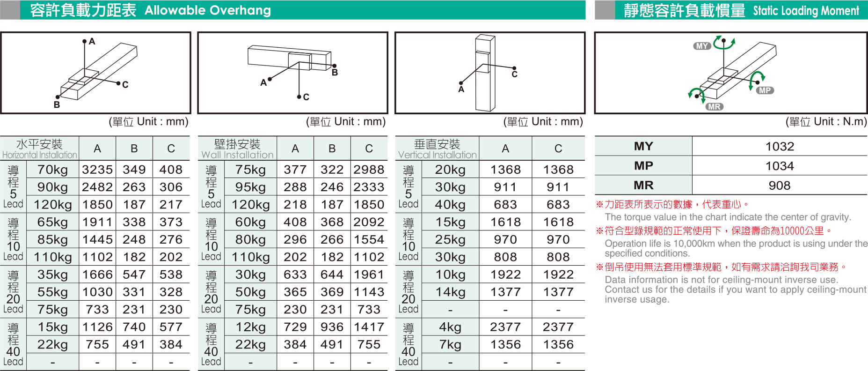Click the Horizontal Installation table header
Screen dimensions: 868x371
click(x=40, y=148)
